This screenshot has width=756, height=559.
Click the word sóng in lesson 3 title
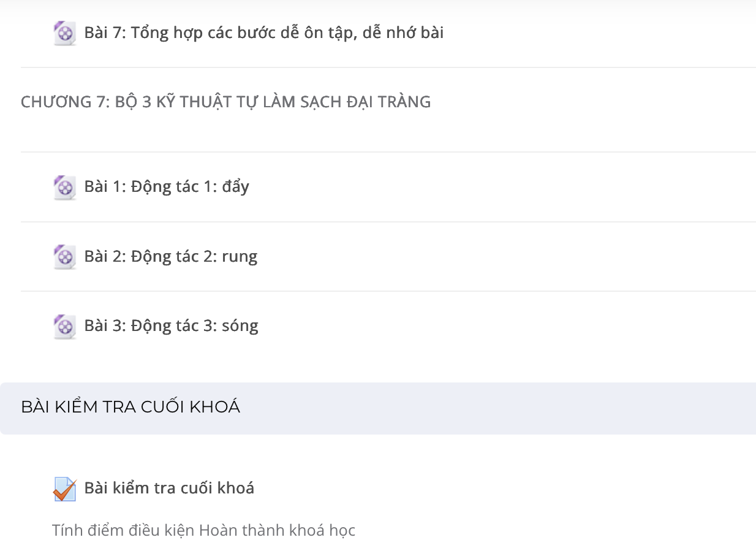pos(240,325)
